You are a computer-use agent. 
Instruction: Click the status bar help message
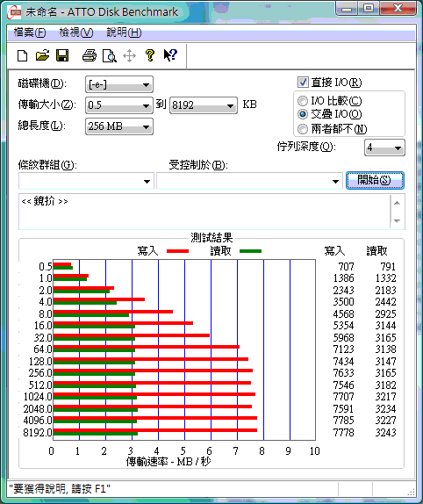(60, 489)
